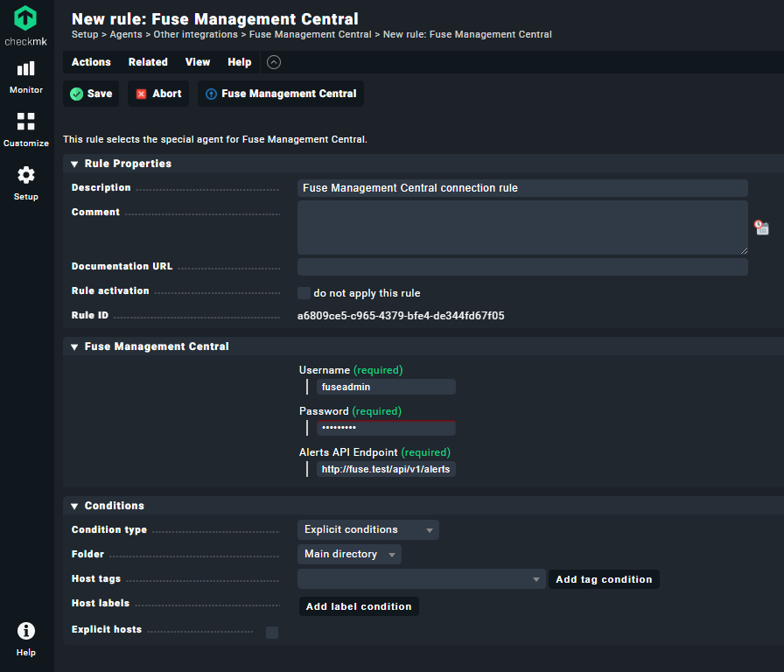Click into the Comment text area
Screen dimensions: 784x672
522,227
